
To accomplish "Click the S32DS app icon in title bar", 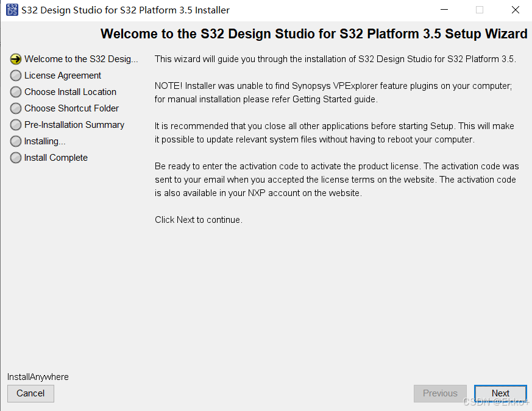I will click(x=12, y=10).
